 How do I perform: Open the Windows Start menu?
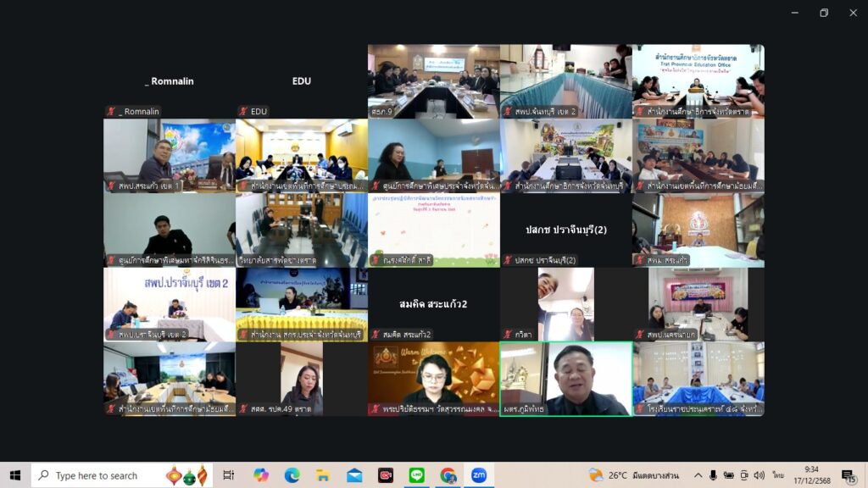point(14,475)
